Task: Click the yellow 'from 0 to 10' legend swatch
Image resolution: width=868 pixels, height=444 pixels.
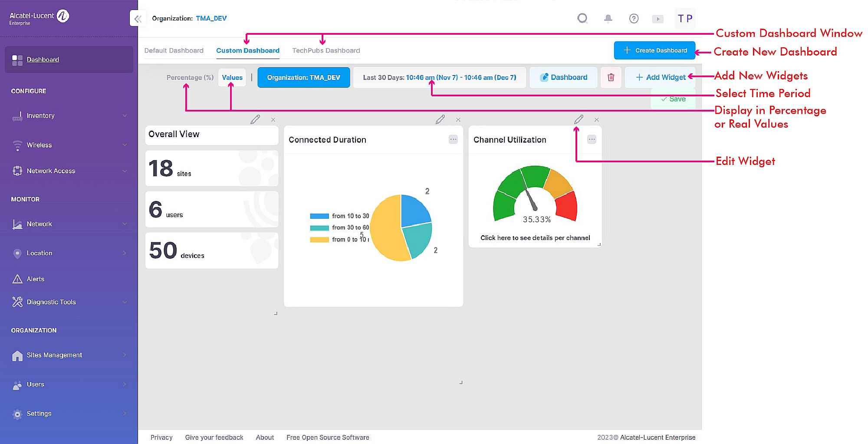Action: [319, 240]
